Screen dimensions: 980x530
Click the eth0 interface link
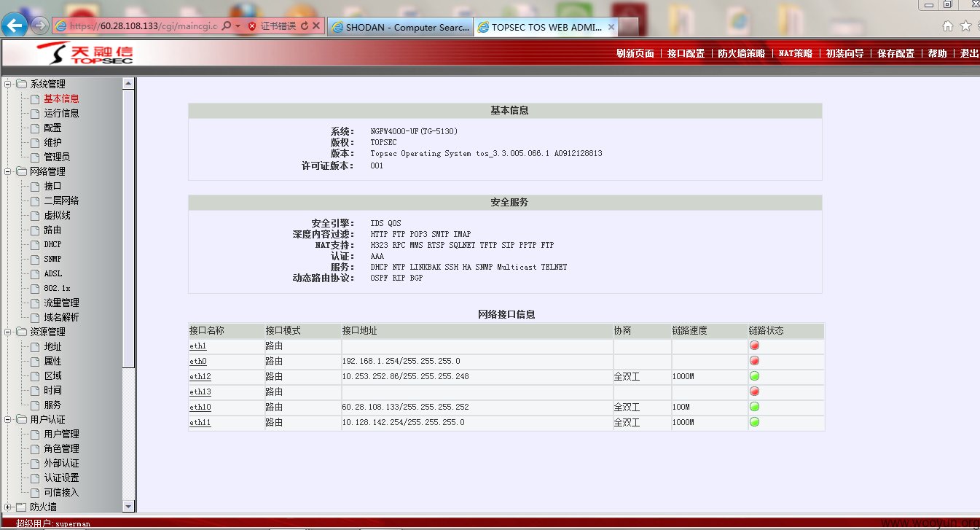(198, 362)
